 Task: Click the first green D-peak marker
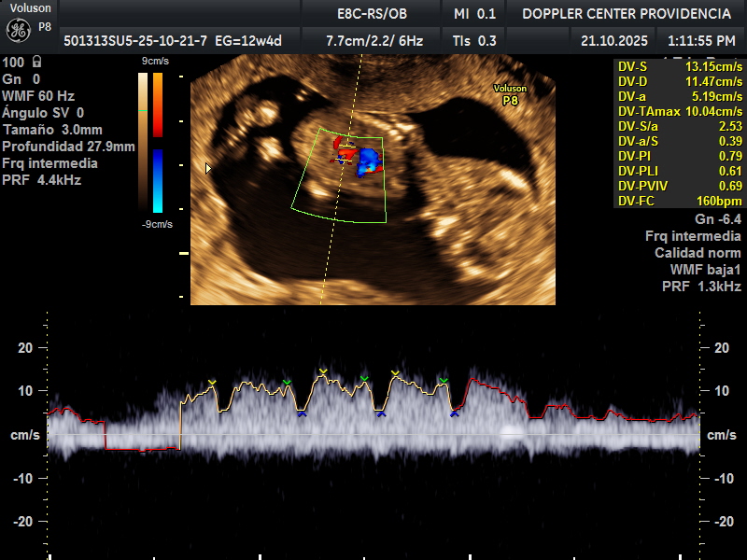pos(287,382)
